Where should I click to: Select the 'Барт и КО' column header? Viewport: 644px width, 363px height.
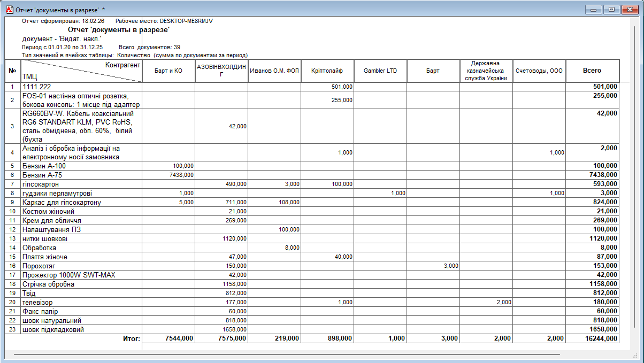168,71
